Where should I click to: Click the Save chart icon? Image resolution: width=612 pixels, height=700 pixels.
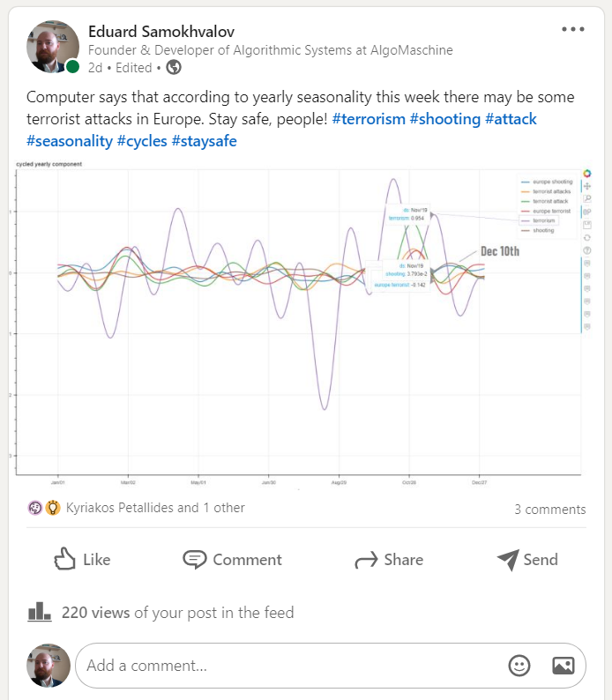coord(587,225)
